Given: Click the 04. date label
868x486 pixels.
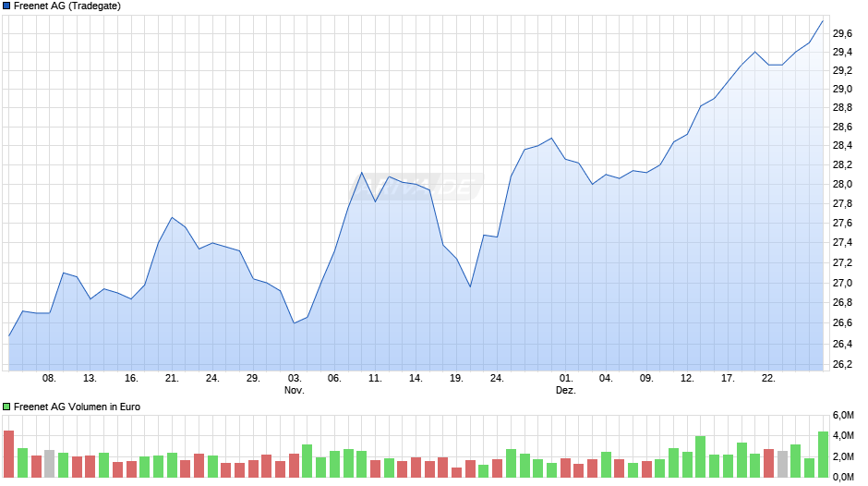Looking at the screenshot, I should (606, 378).
